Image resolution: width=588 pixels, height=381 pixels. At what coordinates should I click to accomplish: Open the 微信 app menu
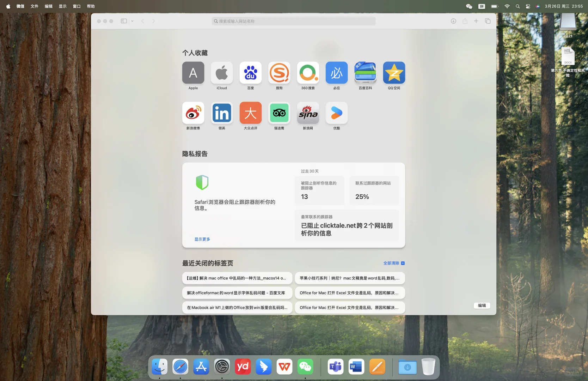[x=20, y=6]
